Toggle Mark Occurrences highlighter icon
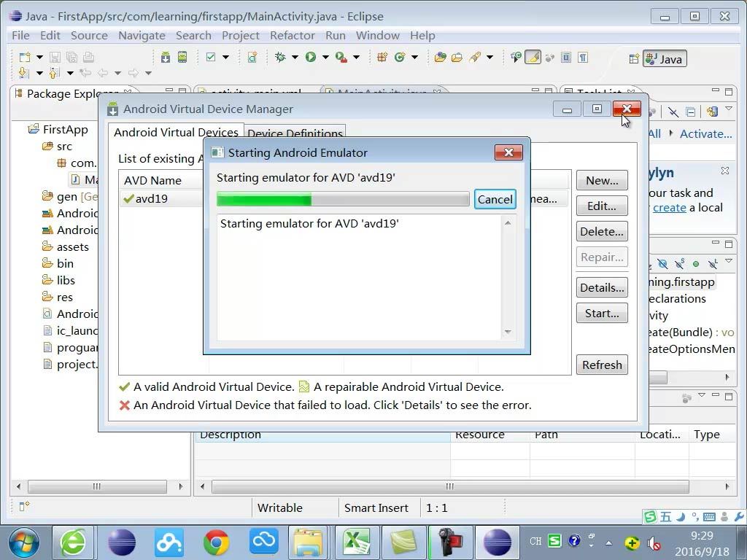Viewport: 747px width, 560px height. 533,57
